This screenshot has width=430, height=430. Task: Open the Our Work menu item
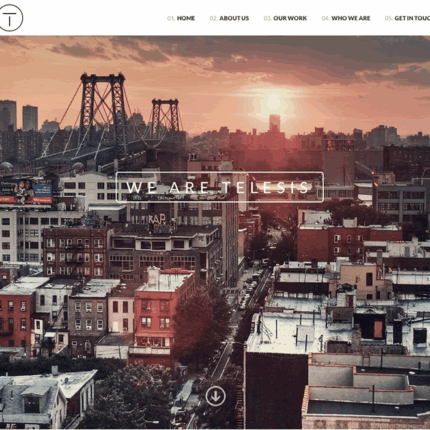(290, 18)
